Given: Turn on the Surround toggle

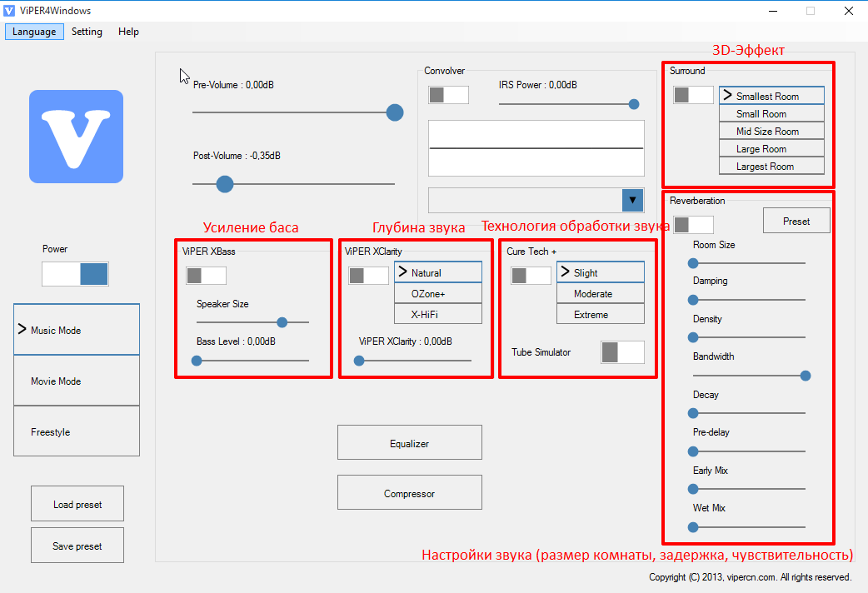Looking at the screenshot, I should click(693, 95).
